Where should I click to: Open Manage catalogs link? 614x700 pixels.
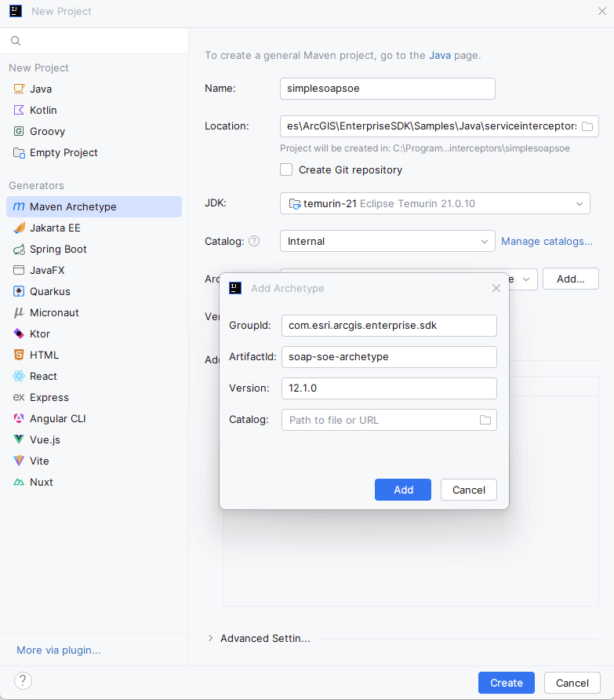coord(547,241)
